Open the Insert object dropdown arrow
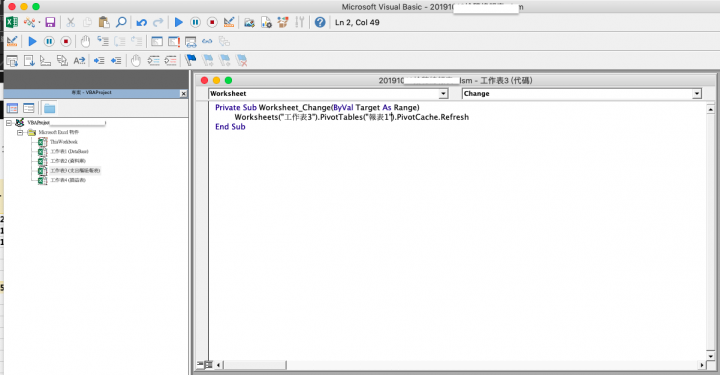The width and height of the screenshot is (720, 375). (39, 22)
